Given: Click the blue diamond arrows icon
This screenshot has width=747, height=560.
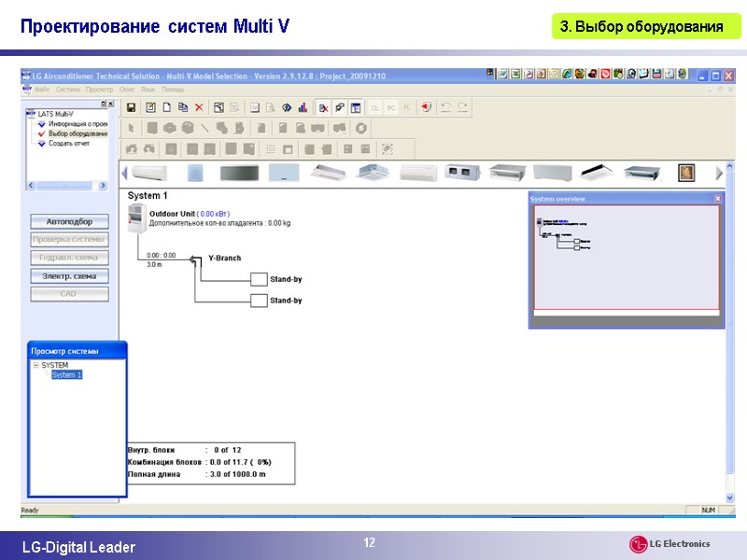Looking at the screenshot, I should click(x=287, y=108).
